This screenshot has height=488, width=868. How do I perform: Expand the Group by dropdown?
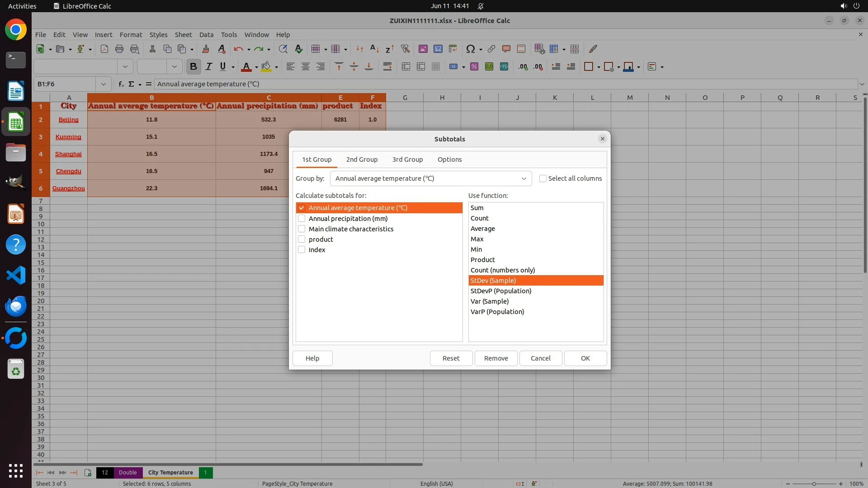click(524, 178)
